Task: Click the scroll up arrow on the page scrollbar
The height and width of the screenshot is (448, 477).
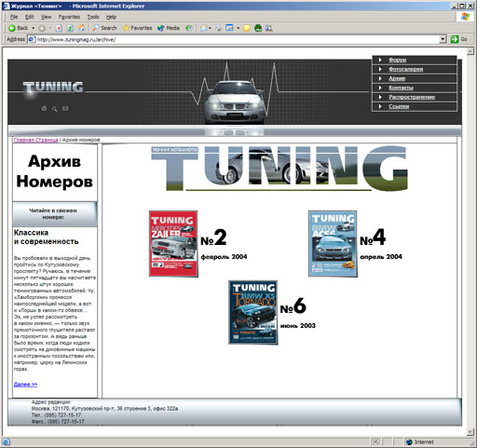Action: tap(470, 51)
